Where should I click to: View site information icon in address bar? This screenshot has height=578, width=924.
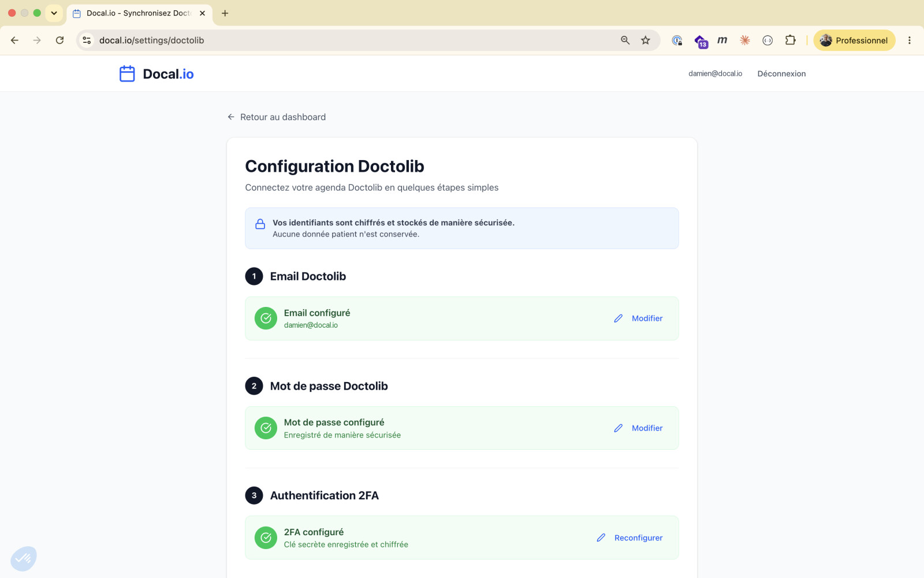87,40
